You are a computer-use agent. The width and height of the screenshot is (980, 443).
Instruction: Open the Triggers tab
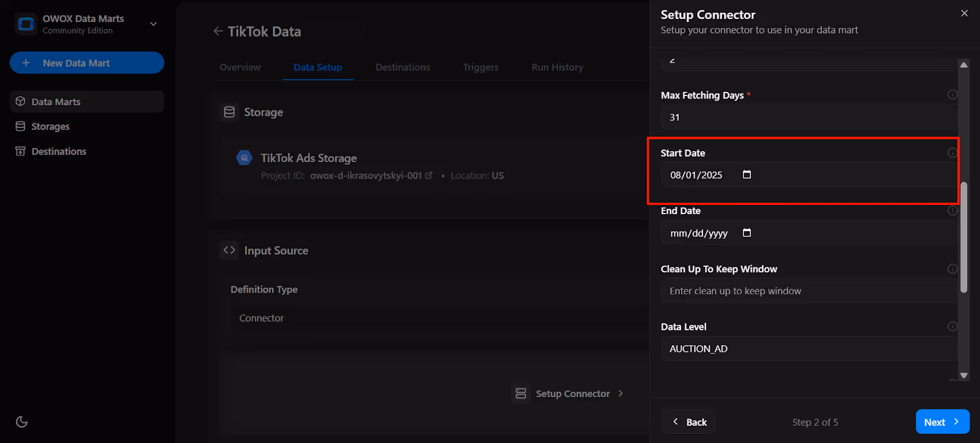481,67
